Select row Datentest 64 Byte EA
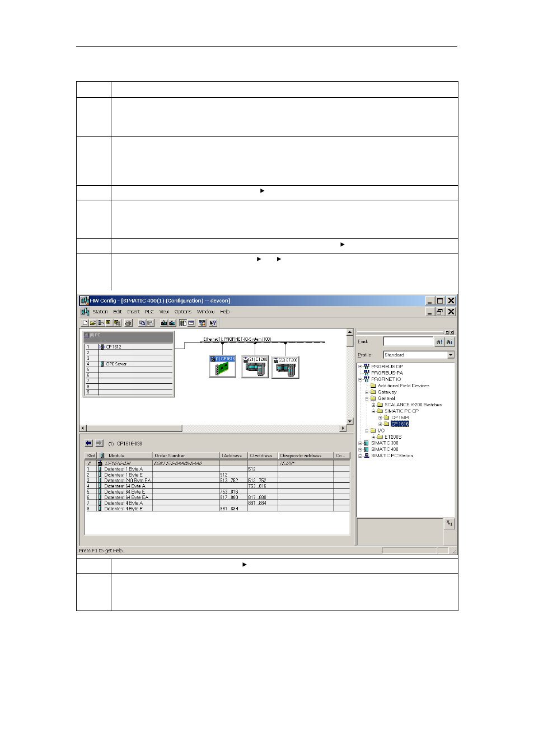534x756 pixels. tap(217, 497)
